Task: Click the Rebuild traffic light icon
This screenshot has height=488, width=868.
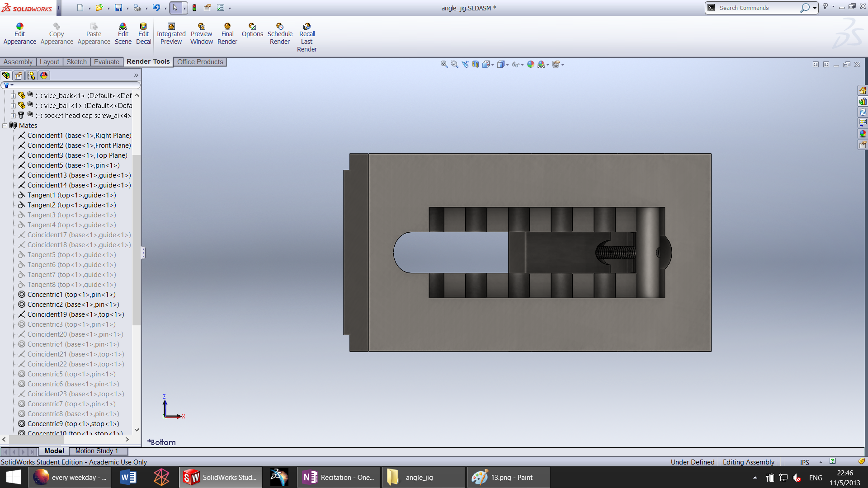Action: coord(194,8)
